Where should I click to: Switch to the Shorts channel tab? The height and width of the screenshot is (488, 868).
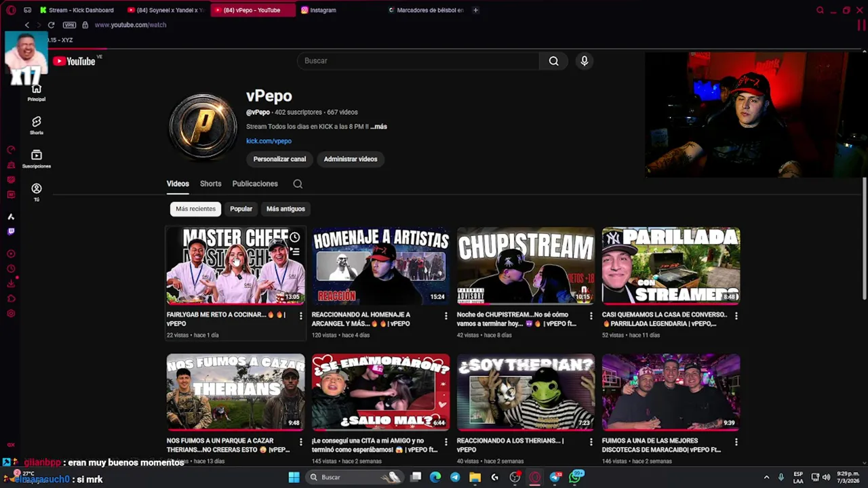(x=210, y=184)
